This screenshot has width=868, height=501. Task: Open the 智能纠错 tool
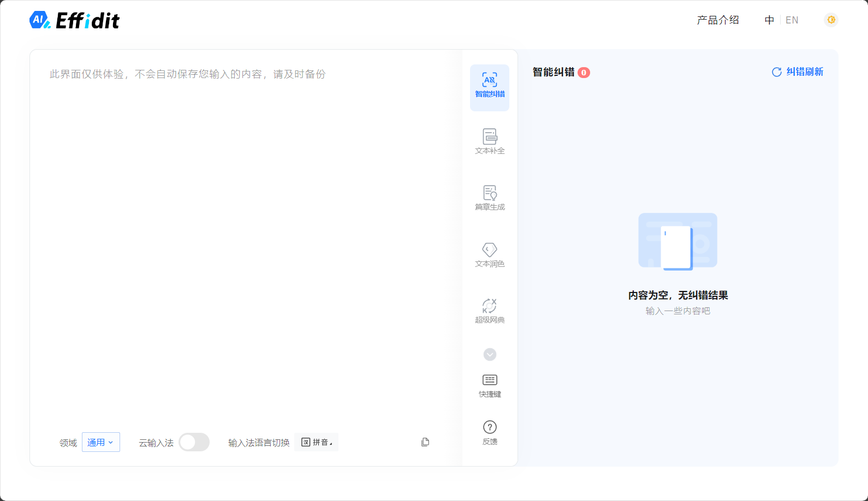490,87
